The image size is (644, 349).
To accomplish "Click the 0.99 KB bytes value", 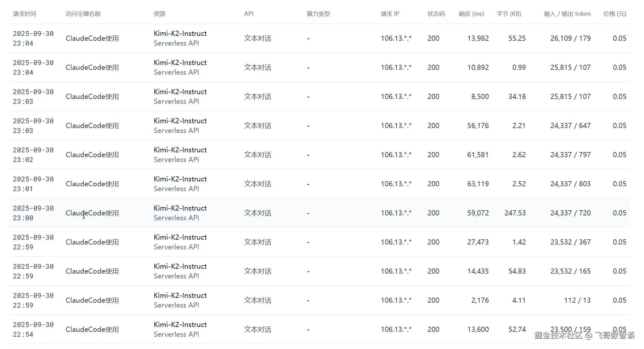I will [x=519, y=67].
